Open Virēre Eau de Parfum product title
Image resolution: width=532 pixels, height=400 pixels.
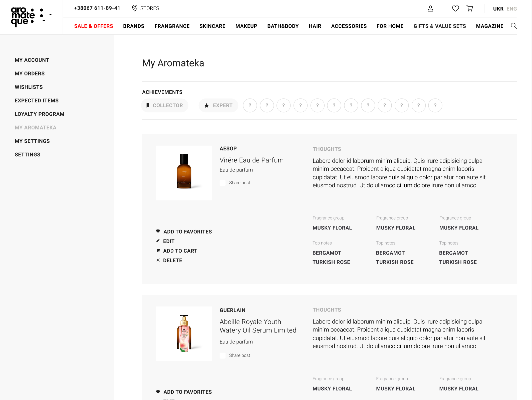pos(251,160)
